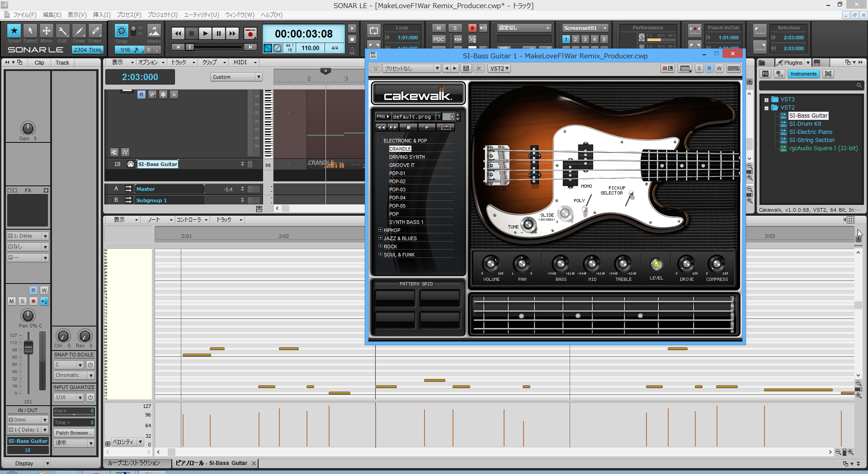Expand the VST3 plugin folder
The height and width of the screenshot is (474, 868).
click(x=767, y=100)
